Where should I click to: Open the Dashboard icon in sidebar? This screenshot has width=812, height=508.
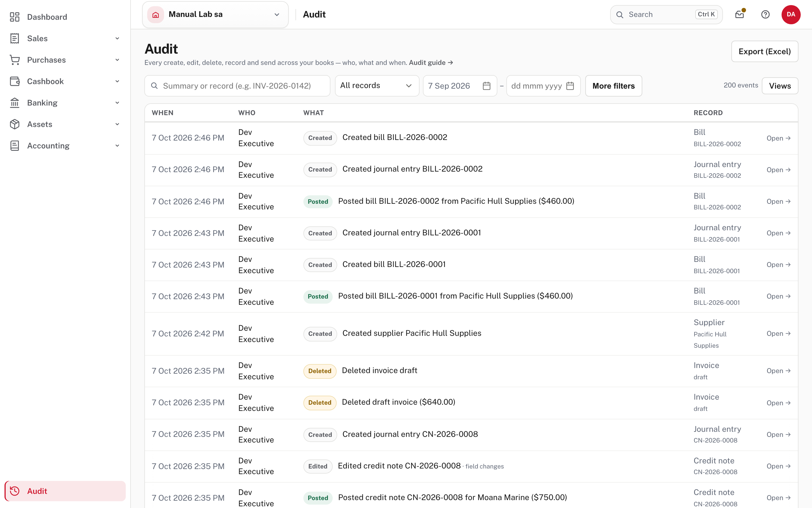click(14, 17)
